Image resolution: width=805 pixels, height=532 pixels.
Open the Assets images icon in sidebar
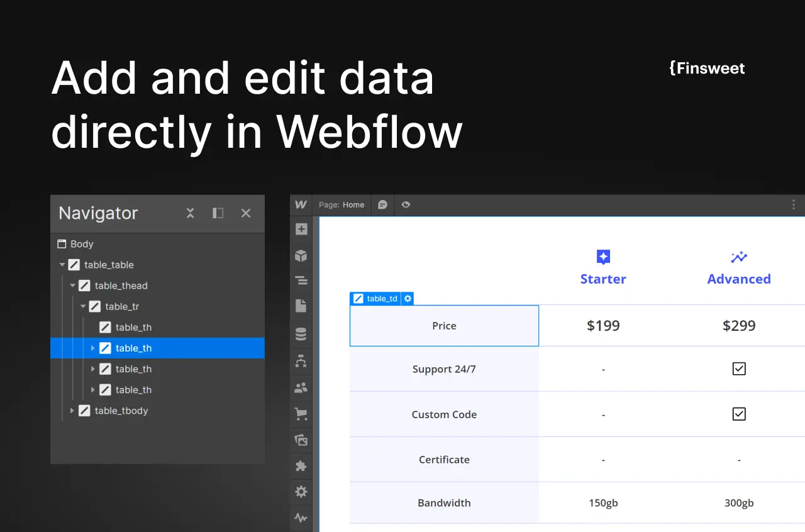point(301,440)
